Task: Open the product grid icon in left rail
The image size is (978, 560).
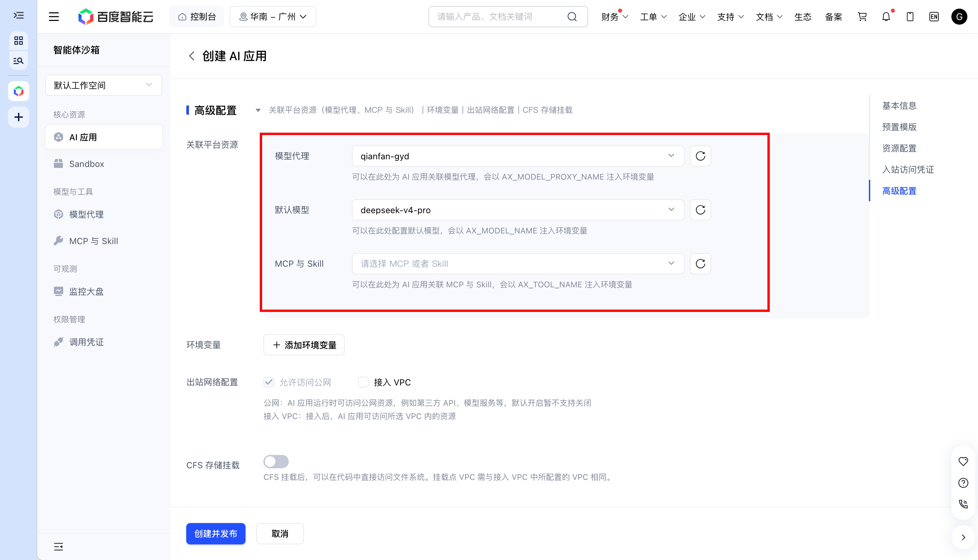Action: 19,40
